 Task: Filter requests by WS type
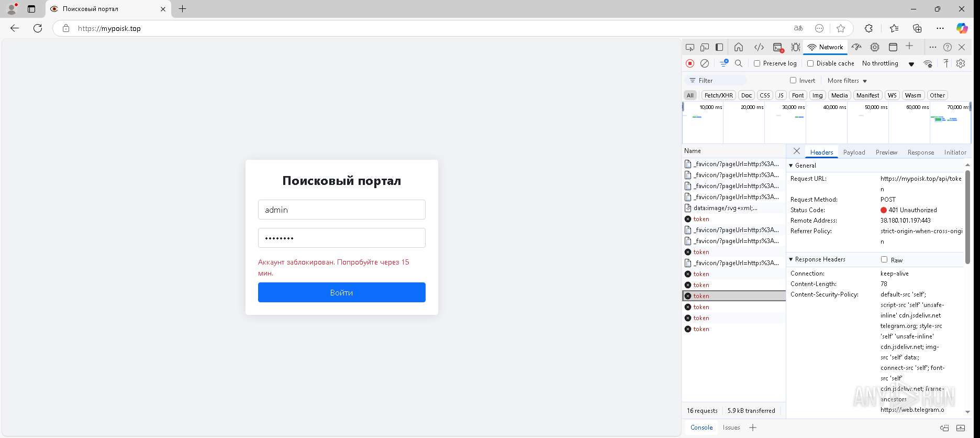coord(892,95)
